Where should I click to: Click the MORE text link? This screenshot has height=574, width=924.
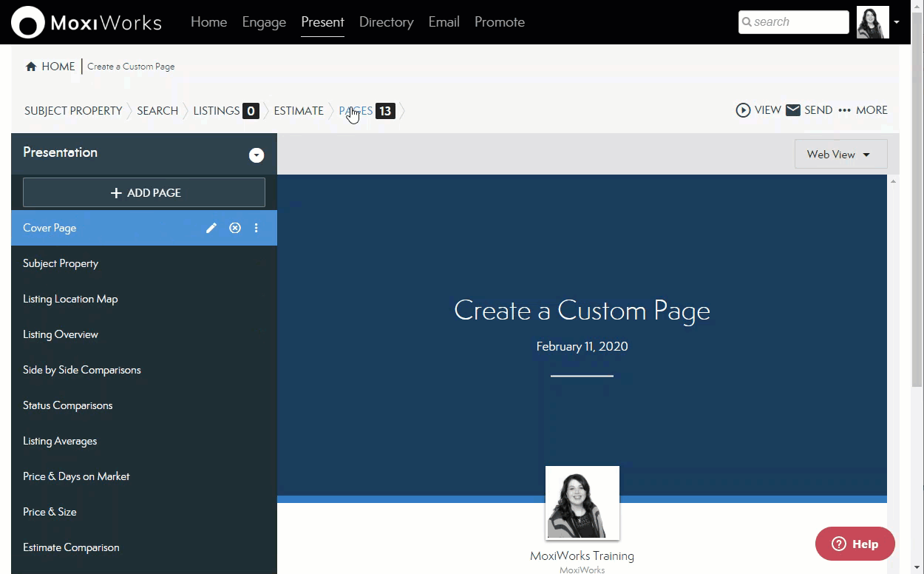(872, 110)
